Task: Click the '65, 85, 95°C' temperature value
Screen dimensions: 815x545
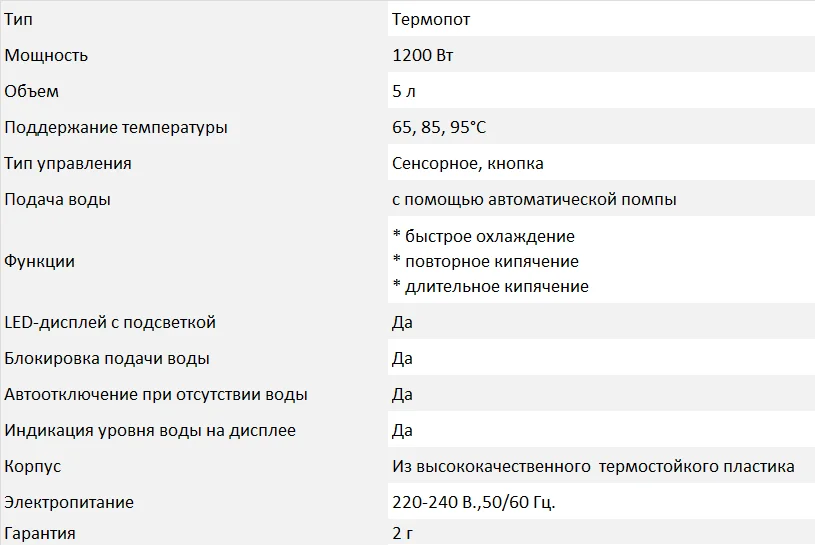Action: click(x=439, y=127)
